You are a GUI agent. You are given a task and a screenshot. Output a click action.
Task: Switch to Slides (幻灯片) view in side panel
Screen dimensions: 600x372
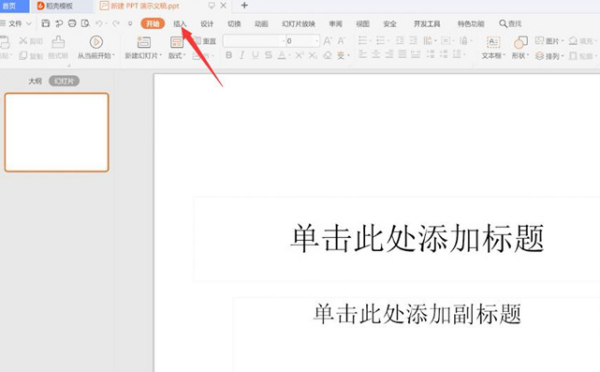[x=64, y=81]
